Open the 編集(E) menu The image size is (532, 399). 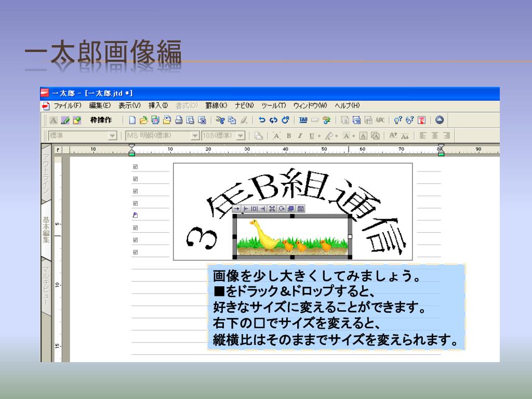point(100,105)
